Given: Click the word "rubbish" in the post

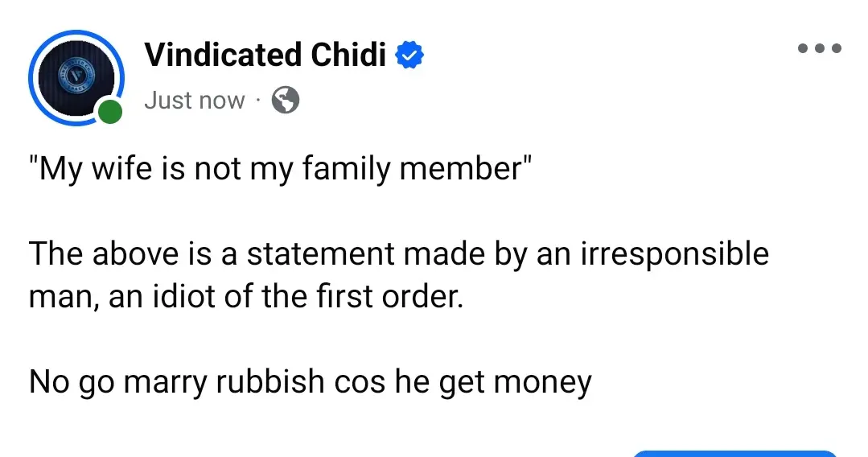Looking at the screenshot, I should [x=270, y=381].
